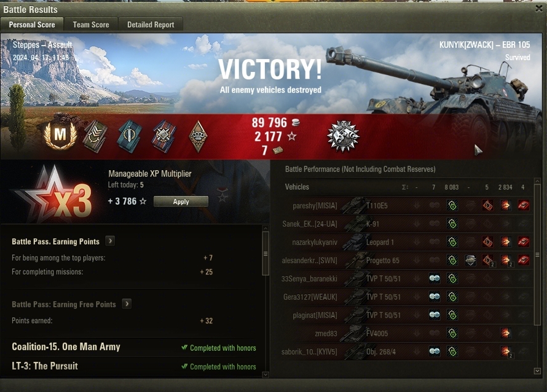Apply the x3 XP multiplier
Image resolution: width=547 pixels, height=392 pixels.
[181, 202]
